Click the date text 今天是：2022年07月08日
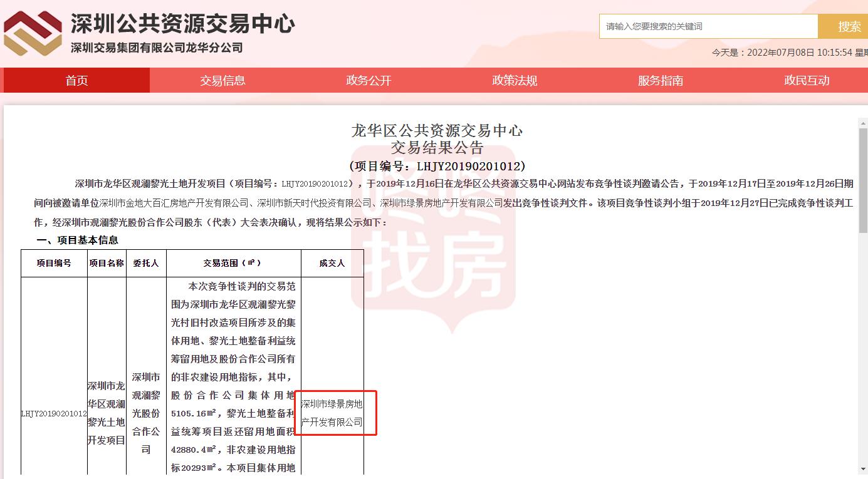The image size is (868, 479). [763, 53]
